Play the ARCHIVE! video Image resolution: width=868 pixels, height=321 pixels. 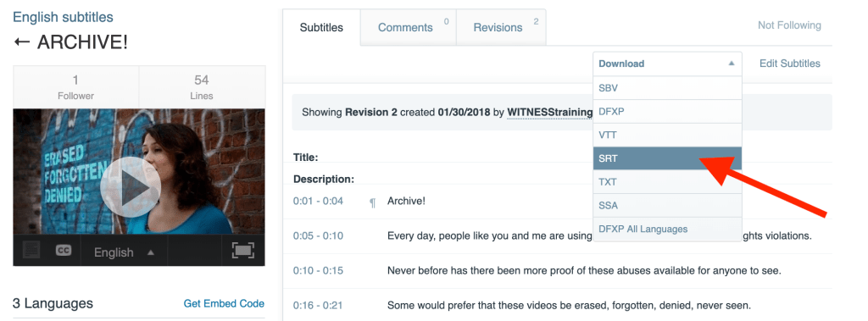130,187
